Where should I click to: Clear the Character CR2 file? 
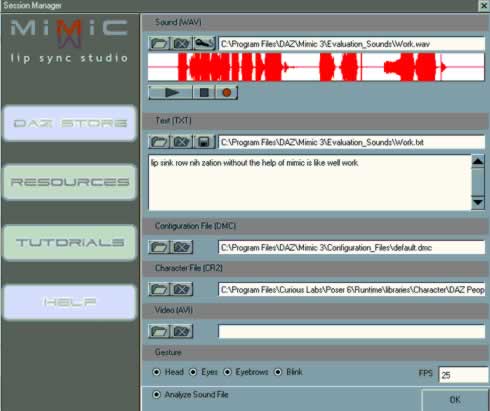182,289
